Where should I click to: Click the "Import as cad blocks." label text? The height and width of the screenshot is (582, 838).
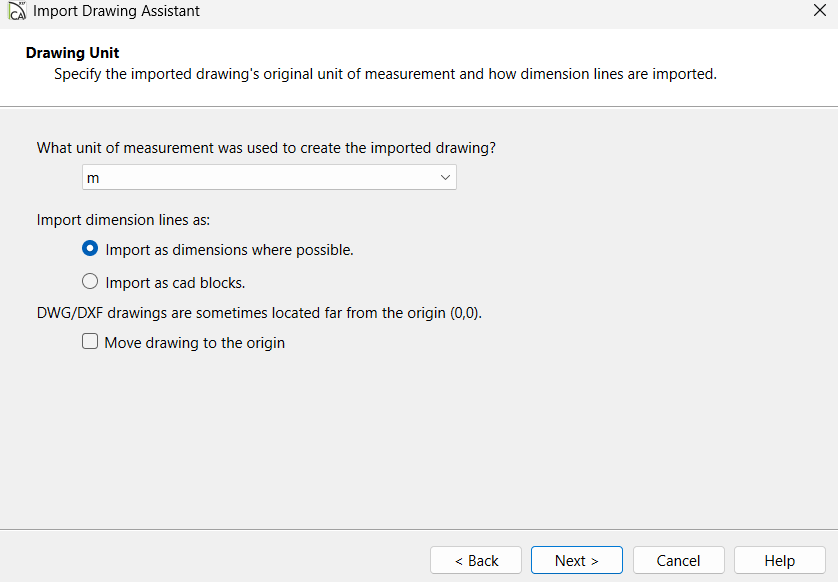pyautogui.click(x=175, y=283)
